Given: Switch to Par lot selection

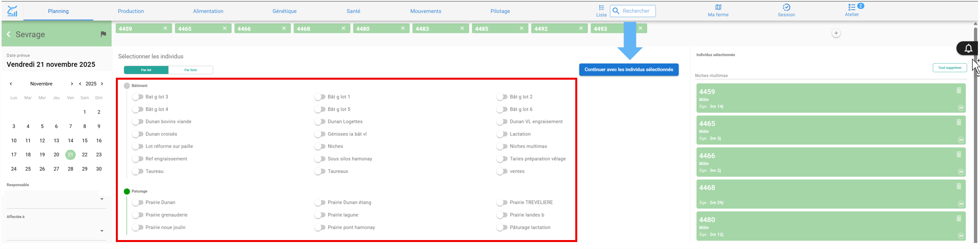Looking at the screenshot, I should tap(146, 70).
